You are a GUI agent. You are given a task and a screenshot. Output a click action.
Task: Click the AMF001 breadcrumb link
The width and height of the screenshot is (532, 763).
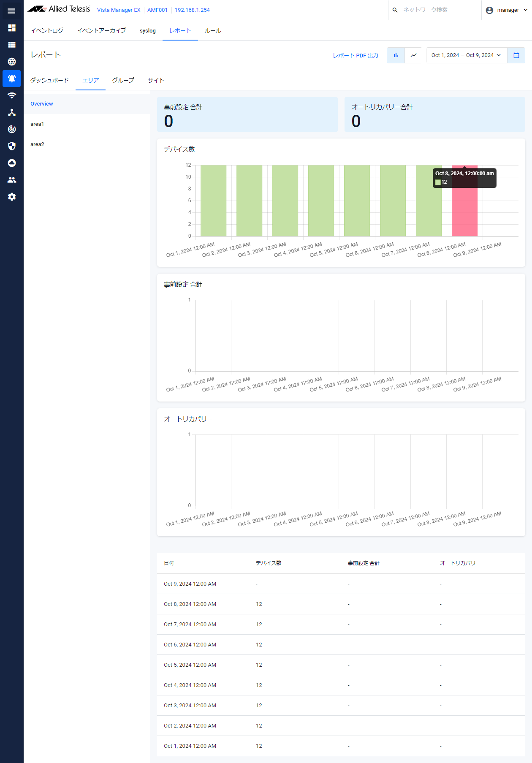pos(157,10)
